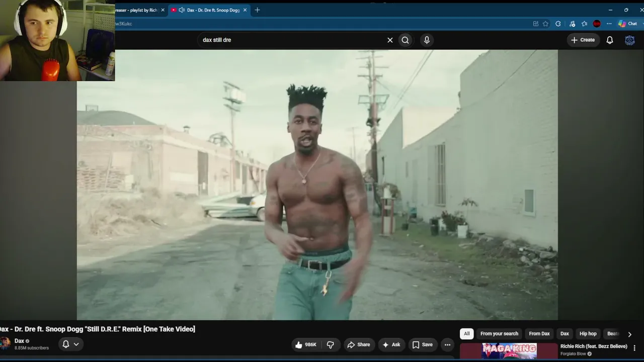Open the YouTube account avatar menu

pos(630,40)
